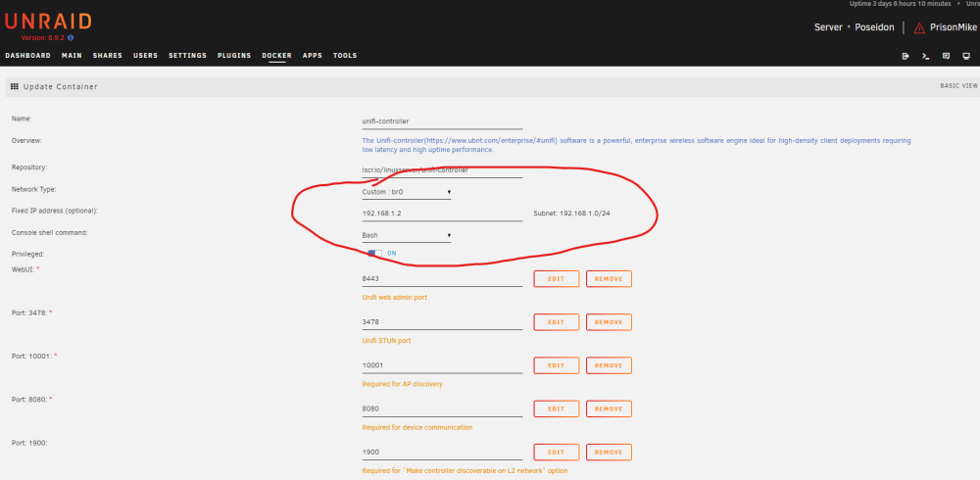Image resolution: width=980 pixels, height=480 pixels.
Task: Remove the 8080 device communication port
Action: 609,408
